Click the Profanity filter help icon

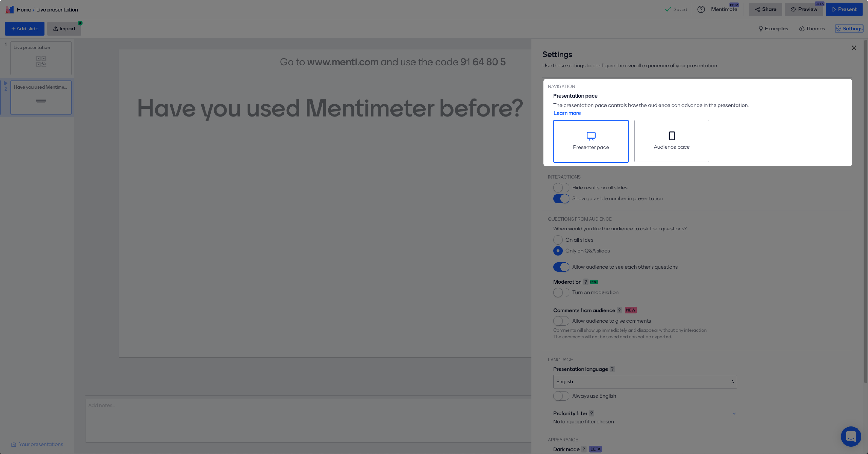coord(591,413)
